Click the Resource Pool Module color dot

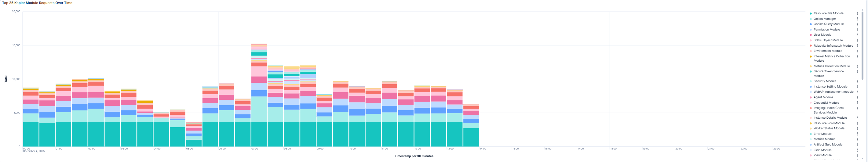[x=811, y=123]
